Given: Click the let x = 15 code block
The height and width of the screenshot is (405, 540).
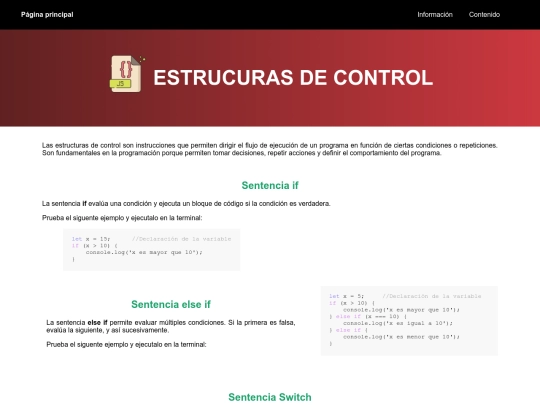Looking at the screenshot, I should click(x=152, y=249).
